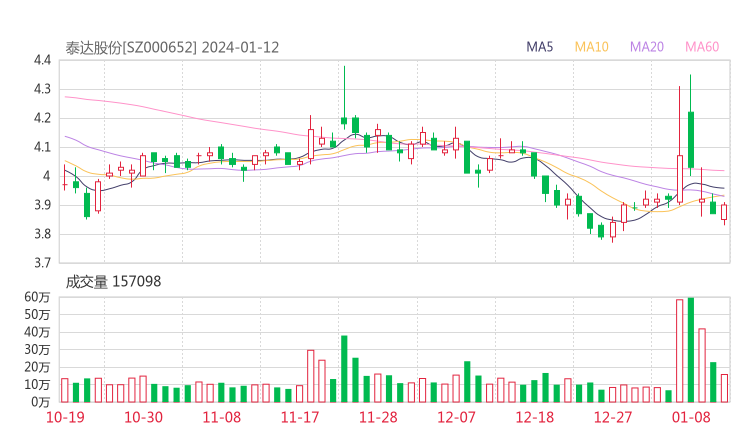Click the 12-27 date axis label
The image size is (740, 440).
click(x=613, y=417)
